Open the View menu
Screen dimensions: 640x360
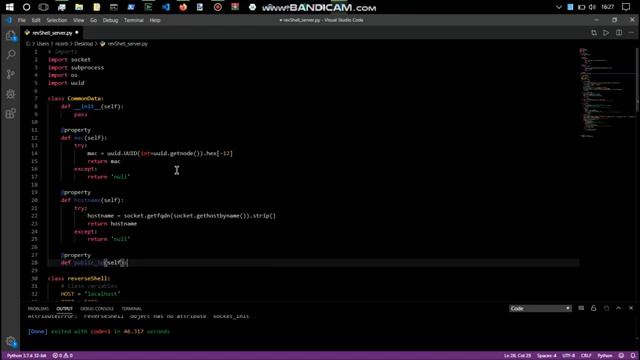(x=78, y=20)
